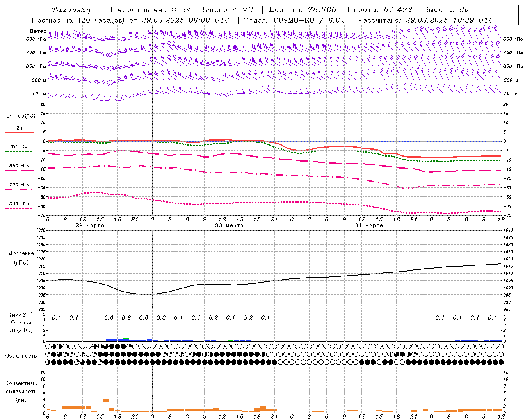The width and height of the screenshot is (525, 420).
Task: Click the 'Тем-ра(°C)' temperature label
Action: tap(19, 116)
